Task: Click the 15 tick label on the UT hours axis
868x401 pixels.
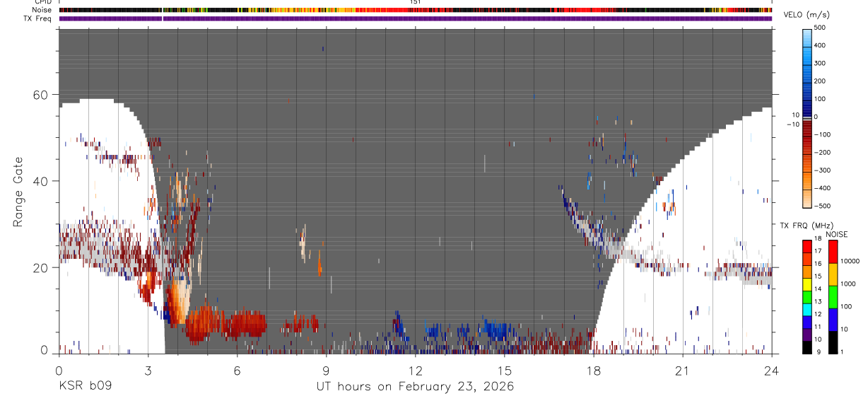Action: [504, 371]
